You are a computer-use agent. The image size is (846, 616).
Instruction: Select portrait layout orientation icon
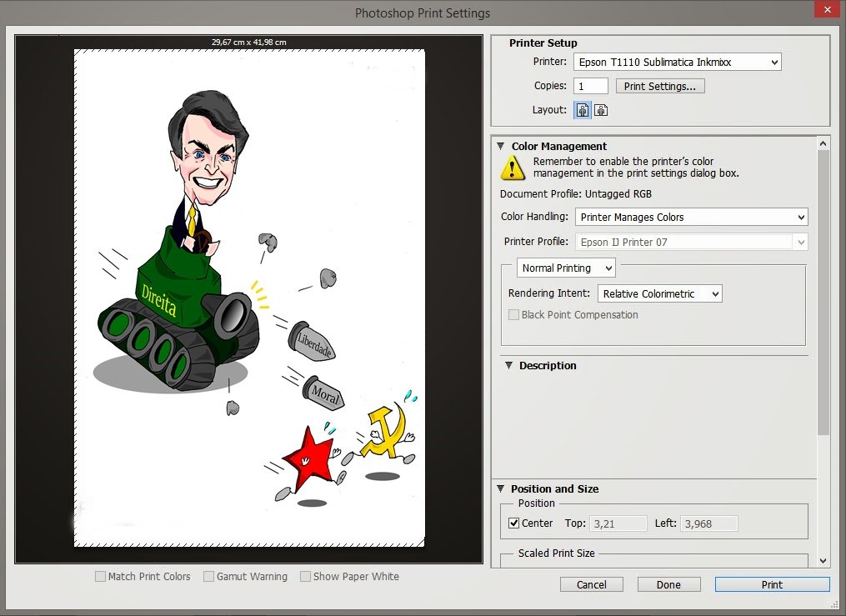(x=583, y=110)
